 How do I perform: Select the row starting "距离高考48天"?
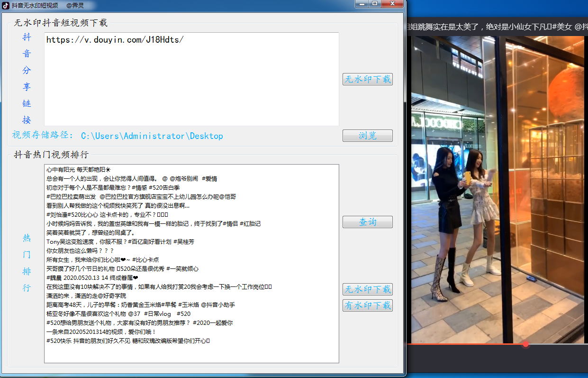click(x=191, y=304)
